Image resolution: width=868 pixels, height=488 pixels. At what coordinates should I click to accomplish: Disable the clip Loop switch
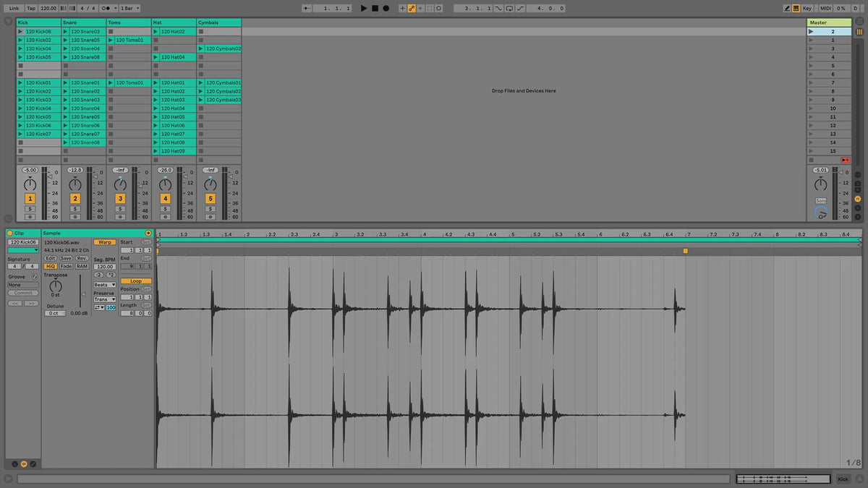point(136,281)
